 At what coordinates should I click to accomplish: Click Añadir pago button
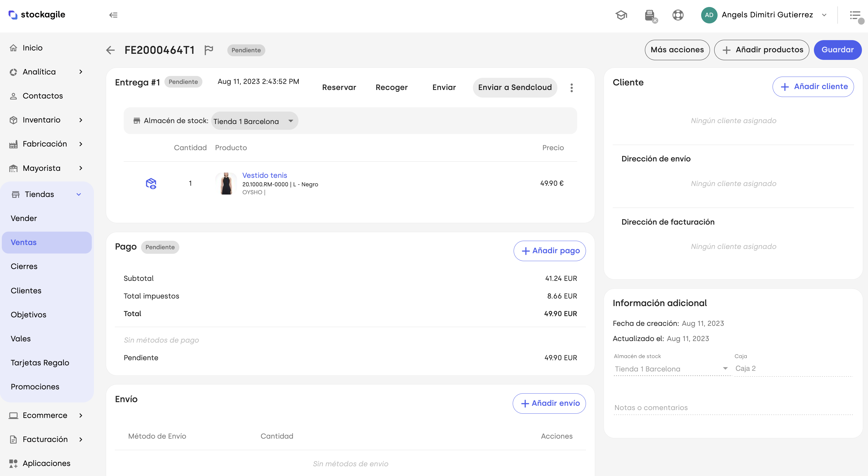pyautogui.click(x=549, y=251)
